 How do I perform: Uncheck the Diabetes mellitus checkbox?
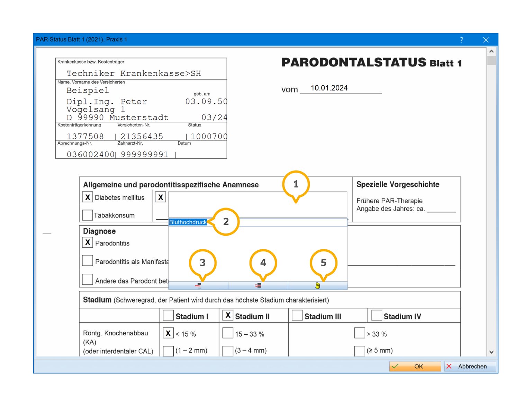click(88, 197)
